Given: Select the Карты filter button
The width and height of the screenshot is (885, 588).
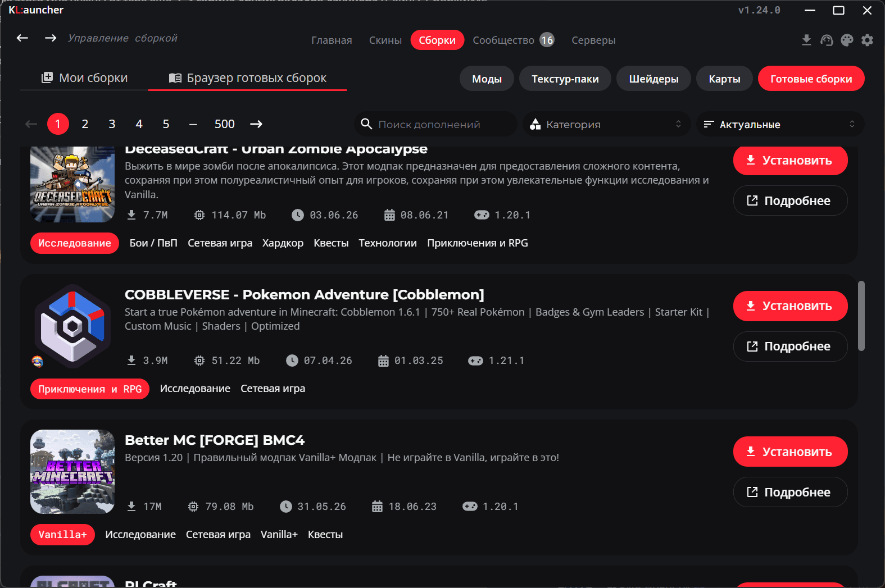Looking at the screenshot, I should pyautogui.click(x=724, y=79).
